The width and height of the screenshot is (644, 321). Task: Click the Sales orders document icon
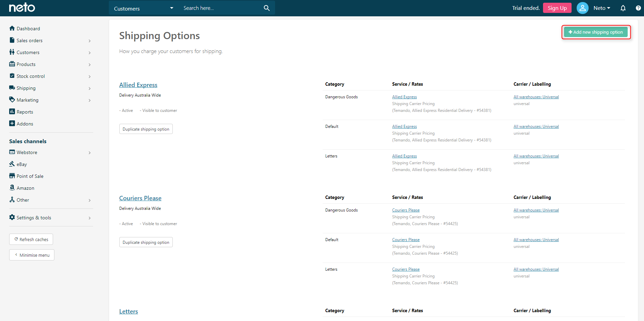pyautogui.click(x=12, y=40)
